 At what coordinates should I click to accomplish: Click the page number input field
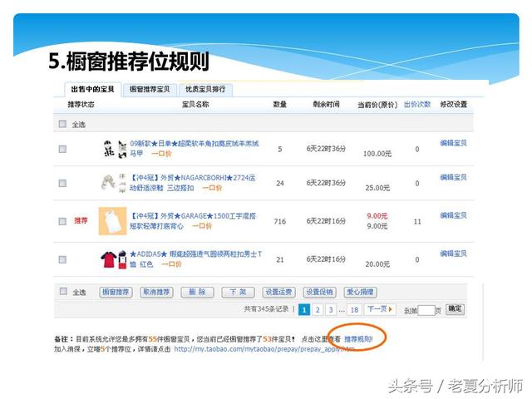427,310
